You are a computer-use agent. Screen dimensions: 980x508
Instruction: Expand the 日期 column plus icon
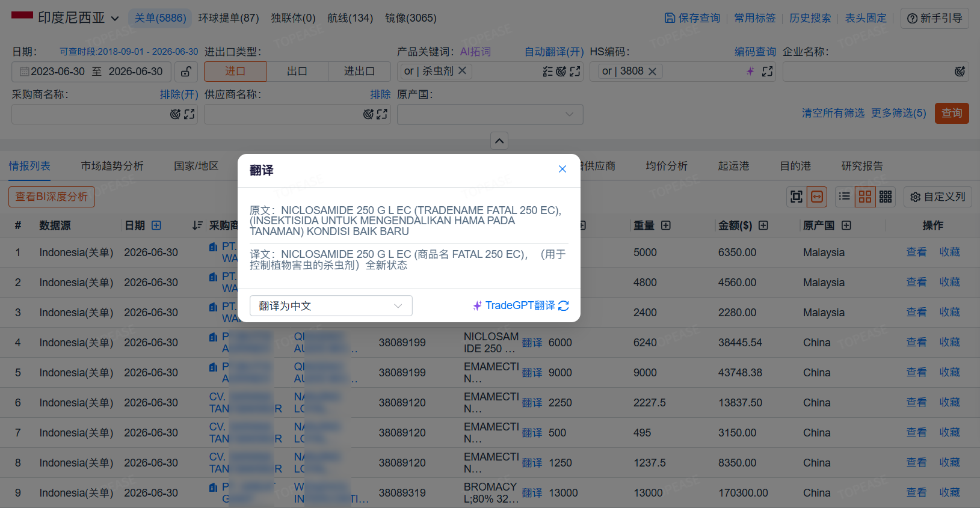coord(156,225)
